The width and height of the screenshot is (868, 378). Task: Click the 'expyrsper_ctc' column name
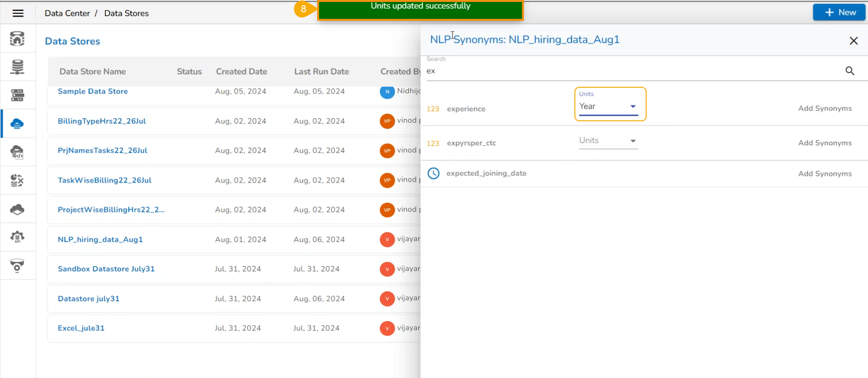(472, 143)
